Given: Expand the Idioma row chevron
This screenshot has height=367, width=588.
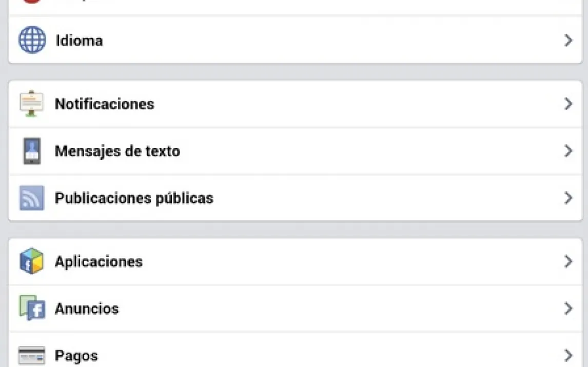Looking at the screenshot, I should pyautogui.click(x=568, y=40).
